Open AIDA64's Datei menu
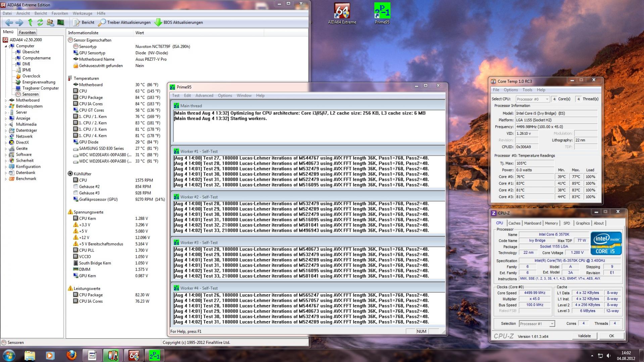The height and width of the screenshot is (362, 644). pyautogui.click(x=7, y=13)
